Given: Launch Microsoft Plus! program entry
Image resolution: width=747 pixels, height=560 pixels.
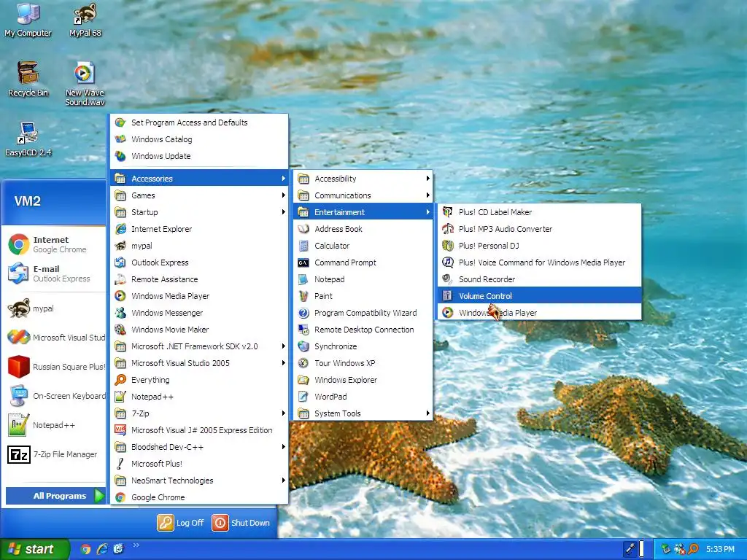Looking at the screenshot, I should click(x=199, y=463).
